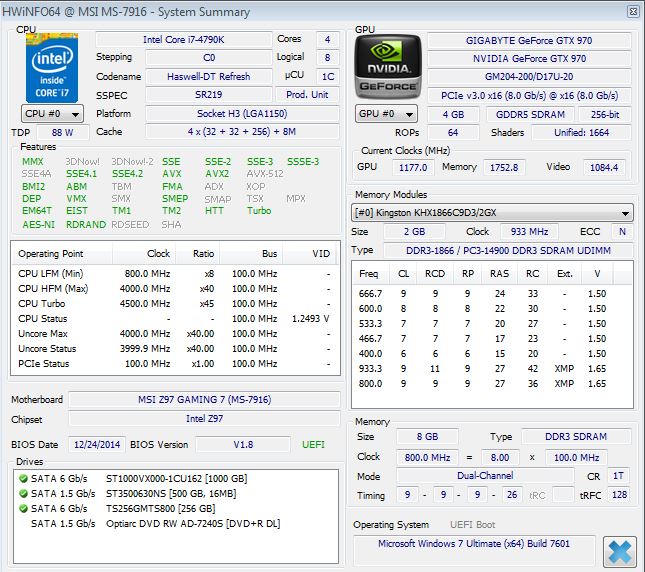The width and height of the screenshot is (645, 572).
Task: Click the PCIe v3.0 x16 bus field
Action: (x=529, y=95)
